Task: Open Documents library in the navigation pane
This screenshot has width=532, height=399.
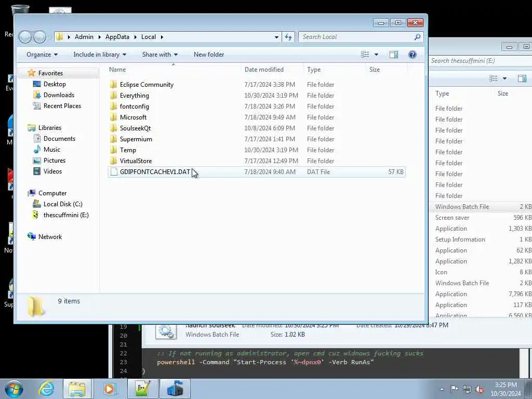Action: (59, 138)
